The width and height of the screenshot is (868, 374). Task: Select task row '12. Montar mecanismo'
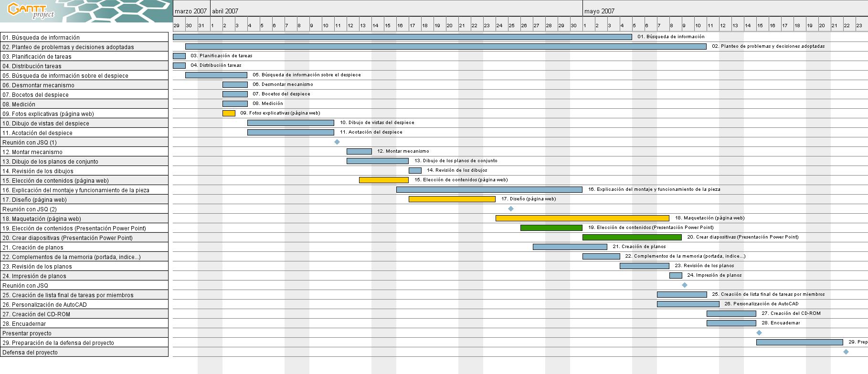click(x=84, y=152)
